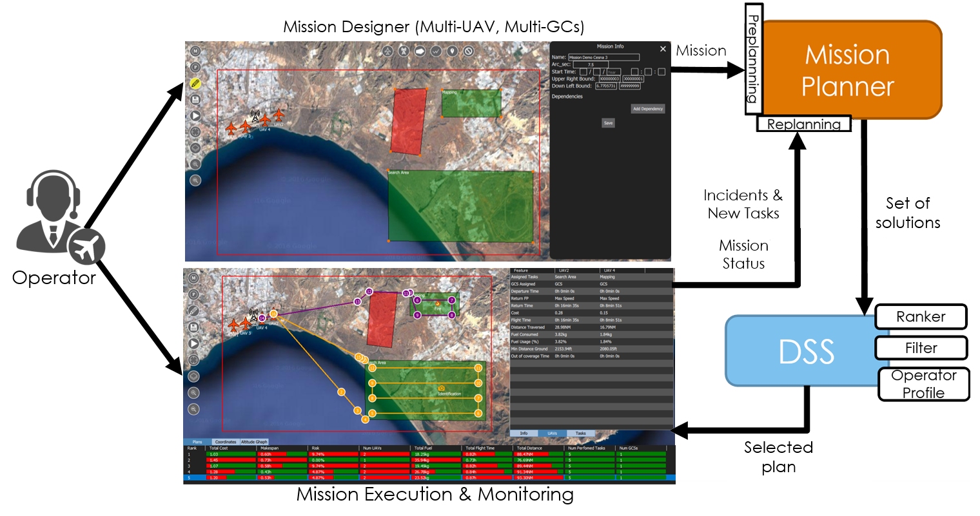This screenshot has height=516, width=980.
Task: Click the crosshair target icon in Monitoring view
Action: pos(193,359)
